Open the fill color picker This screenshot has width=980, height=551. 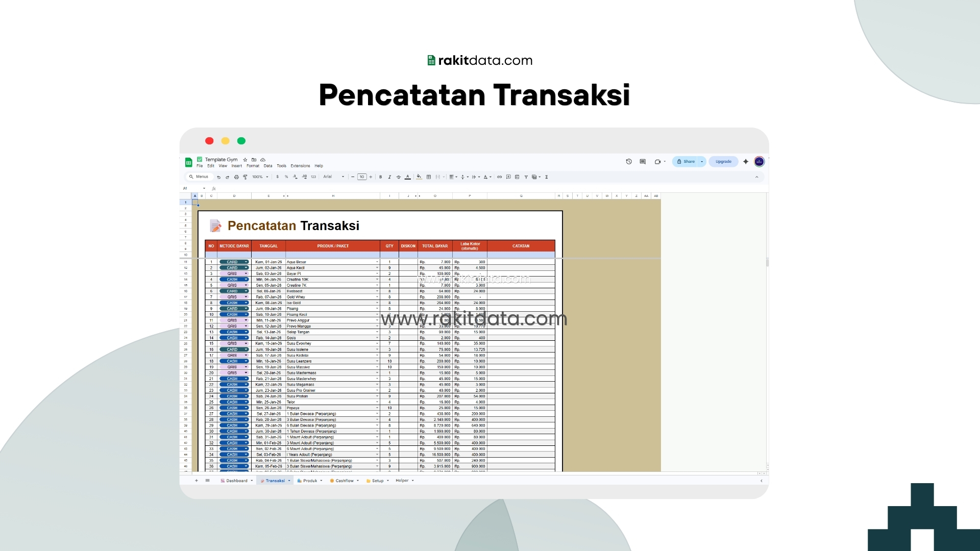tap(419, 177)
